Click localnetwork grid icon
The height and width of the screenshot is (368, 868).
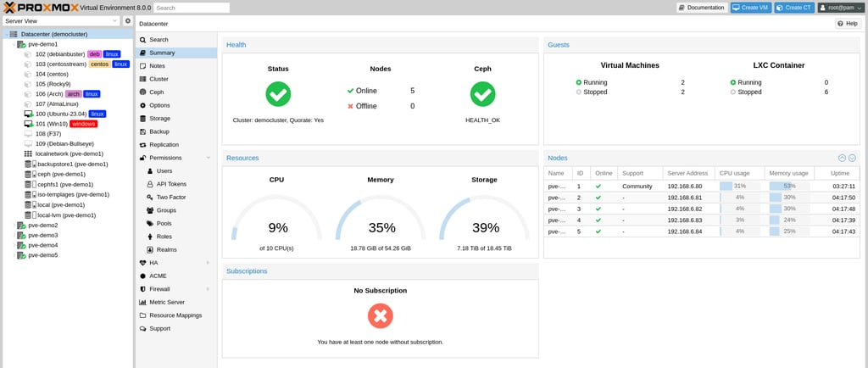point(28,153)
